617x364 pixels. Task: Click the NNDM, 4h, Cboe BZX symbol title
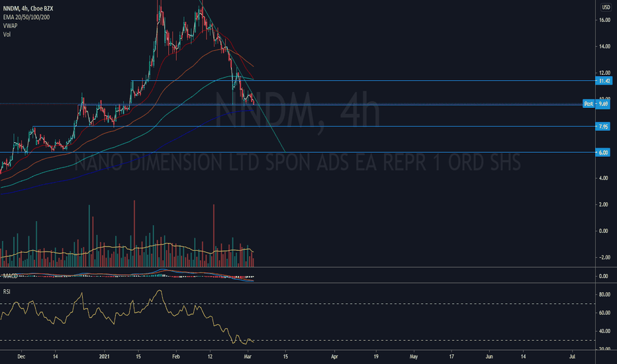(x=28, y=8)
